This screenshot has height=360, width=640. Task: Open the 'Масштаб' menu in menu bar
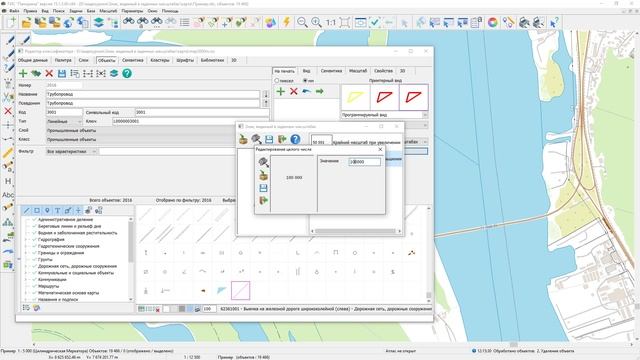tap(108, 11)
